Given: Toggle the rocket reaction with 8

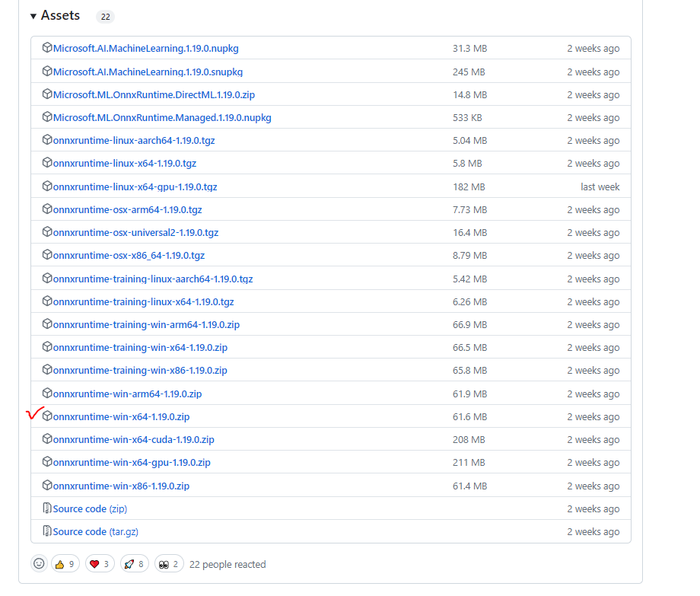Looking at the screenshot, I should pyautogui.click(x=135, y=564).
